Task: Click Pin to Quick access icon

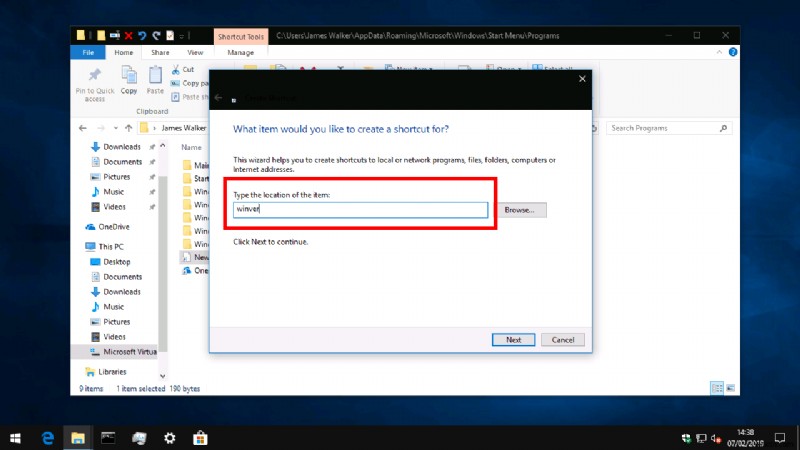Action: [x=95, y=75]
